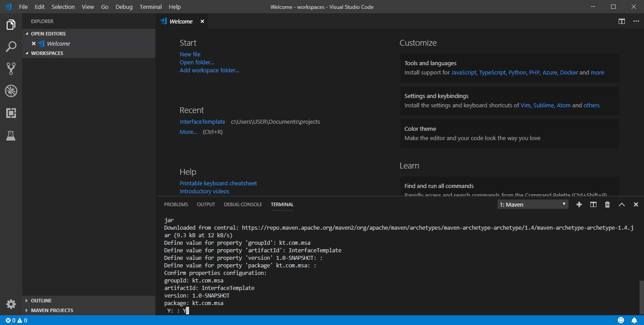The height and width of the screenshot is (325, 644).
Task: Open the Manage gear icon
Action: coord(11,304)
